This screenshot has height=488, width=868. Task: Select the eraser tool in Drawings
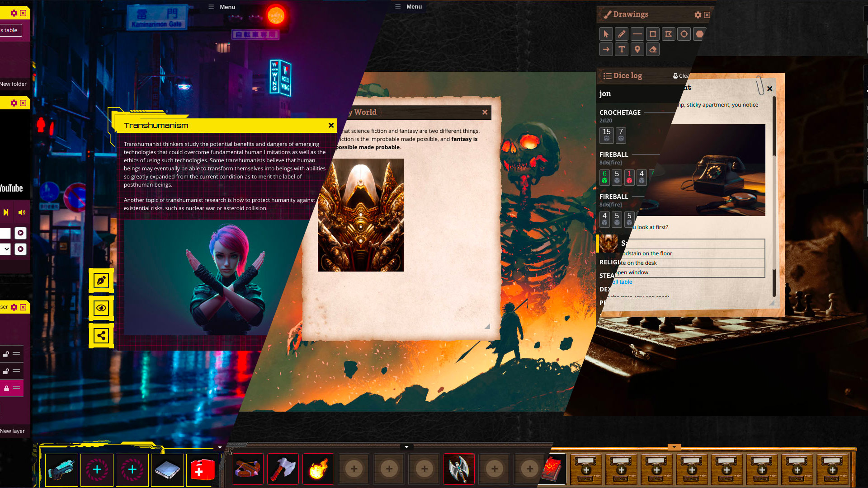coord(653,50)
